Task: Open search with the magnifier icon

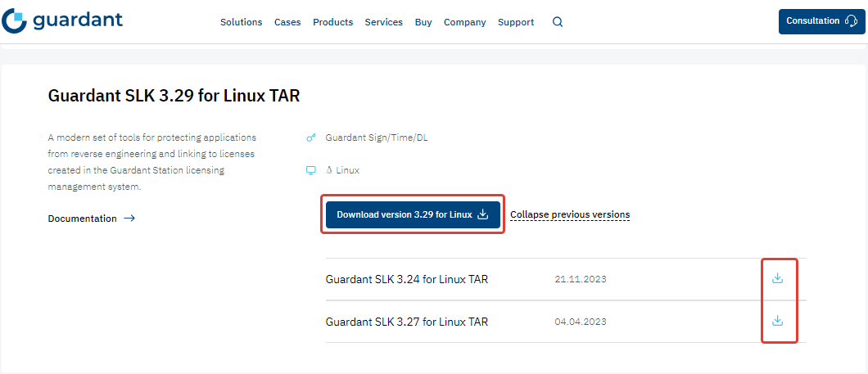Action: point(558,22)
